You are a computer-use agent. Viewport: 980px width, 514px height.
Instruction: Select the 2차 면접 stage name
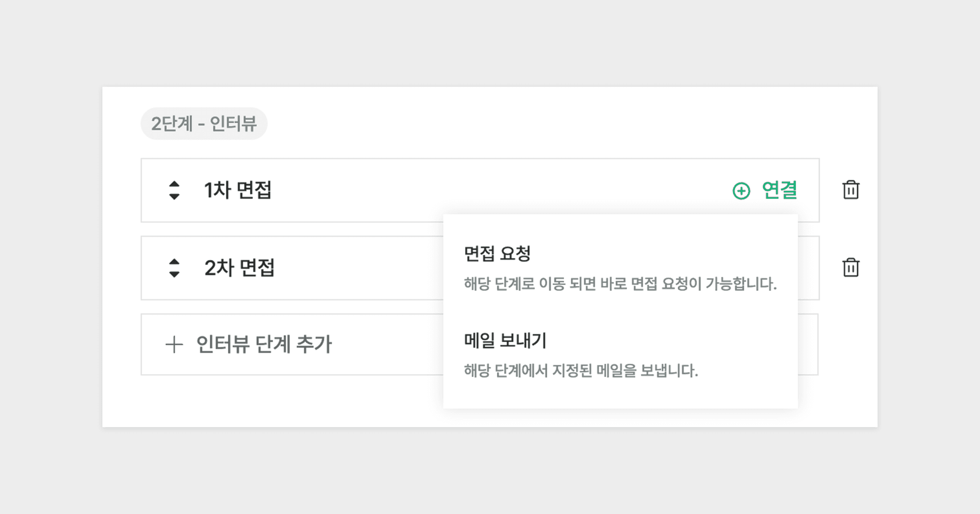click(x=239, y=268)
